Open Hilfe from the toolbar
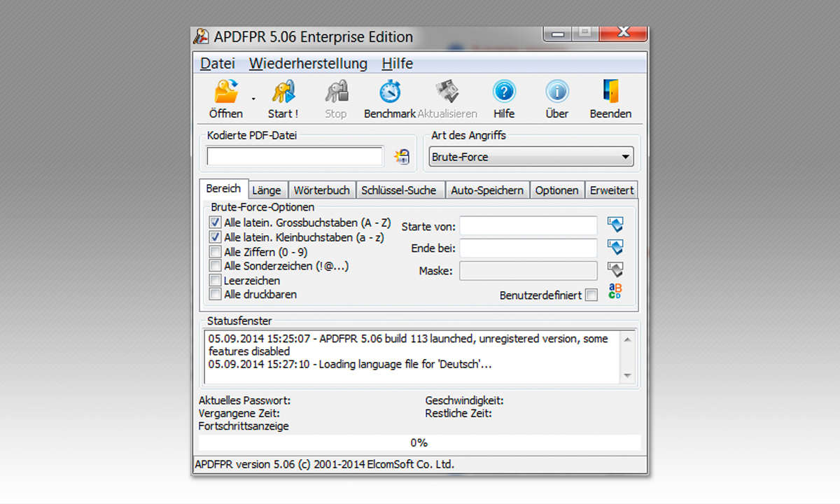 [504, 99]
